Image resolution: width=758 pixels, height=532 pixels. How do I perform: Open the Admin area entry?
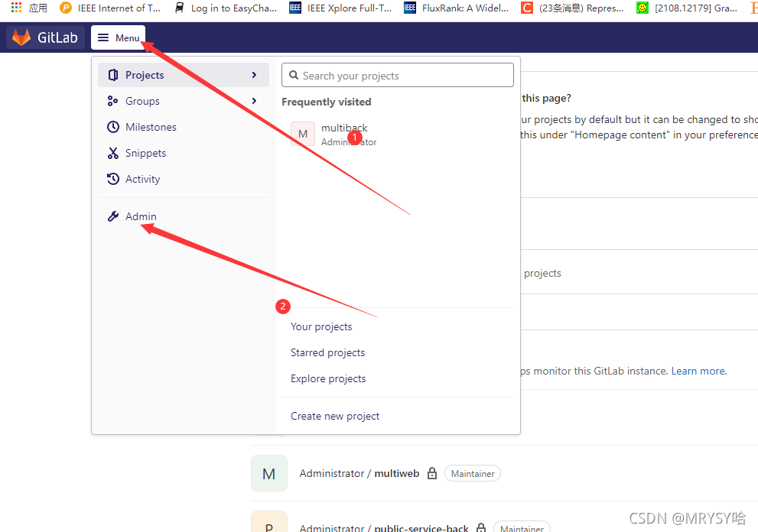pos(184,216)
